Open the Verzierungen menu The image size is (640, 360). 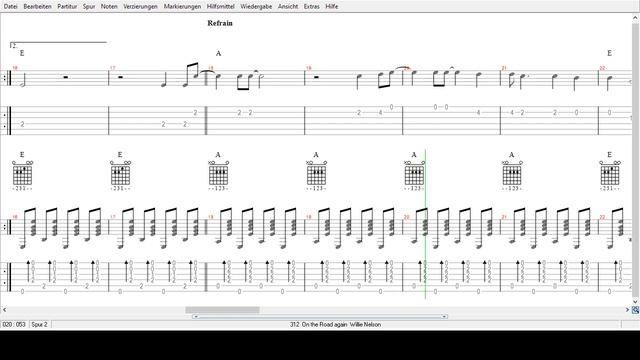point(140,7)
